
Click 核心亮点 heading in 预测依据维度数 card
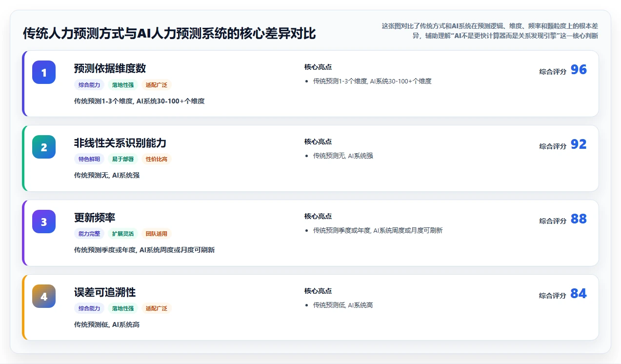pyautogui.click(x=318, y=67)
